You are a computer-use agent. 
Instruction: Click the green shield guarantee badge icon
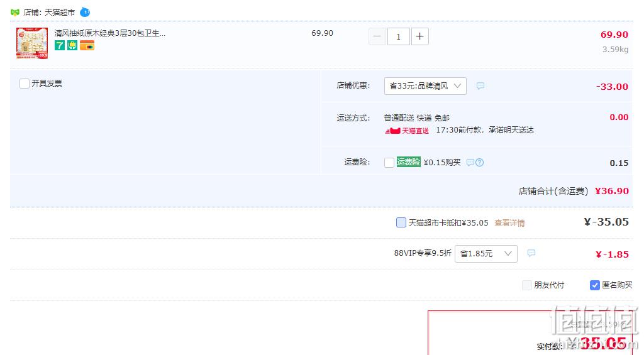pos(72,45)
